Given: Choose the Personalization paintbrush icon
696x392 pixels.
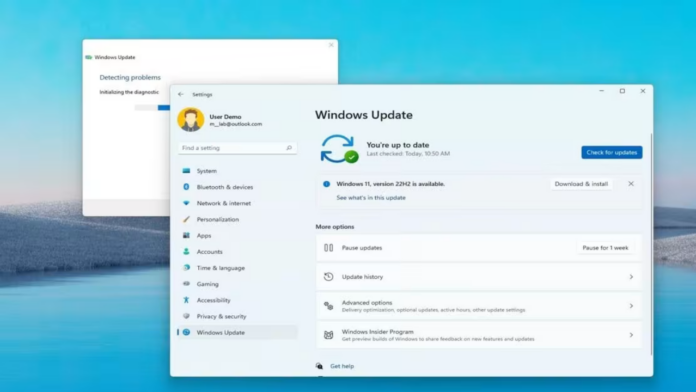Looking at the screenshot, I should click(x=186, y=219).
